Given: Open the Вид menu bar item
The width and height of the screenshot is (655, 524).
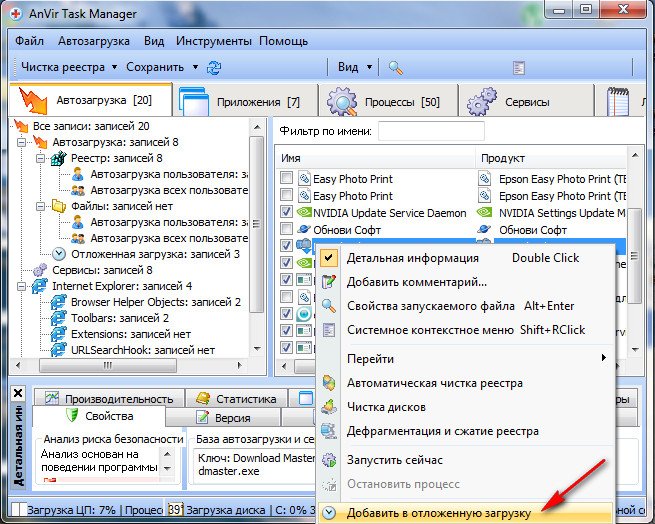Looking at the screenshot, I should click(x=154, y=41).
